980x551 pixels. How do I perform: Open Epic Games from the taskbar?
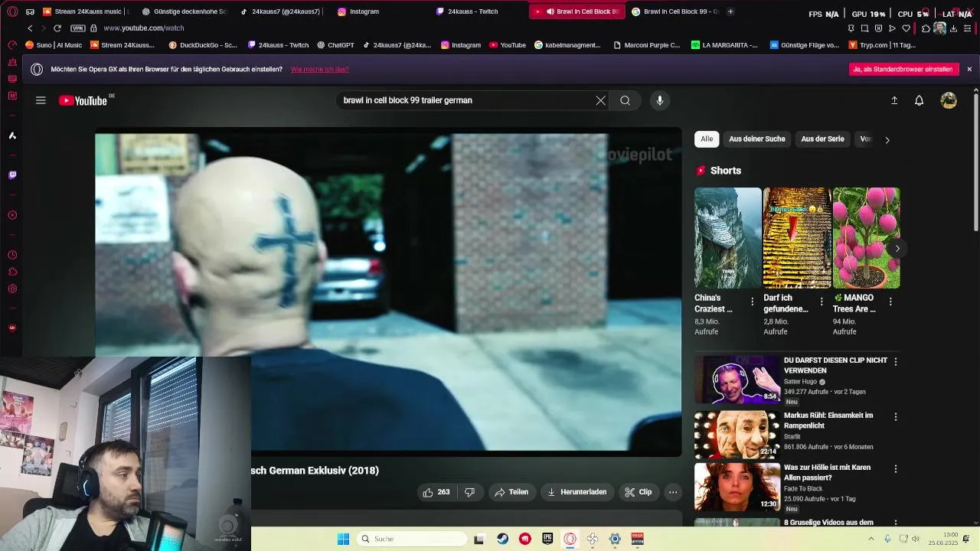pyautogui.click(x=547, y=539)
